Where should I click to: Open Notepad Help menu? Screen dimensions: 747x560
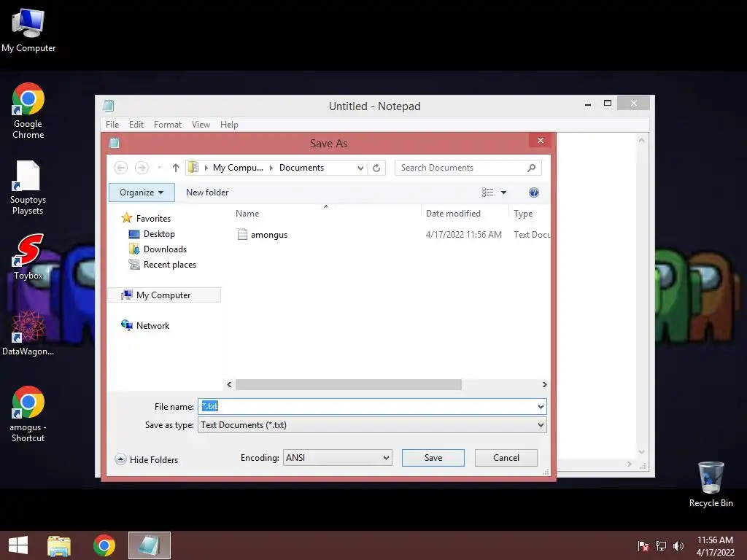(229, 124)
